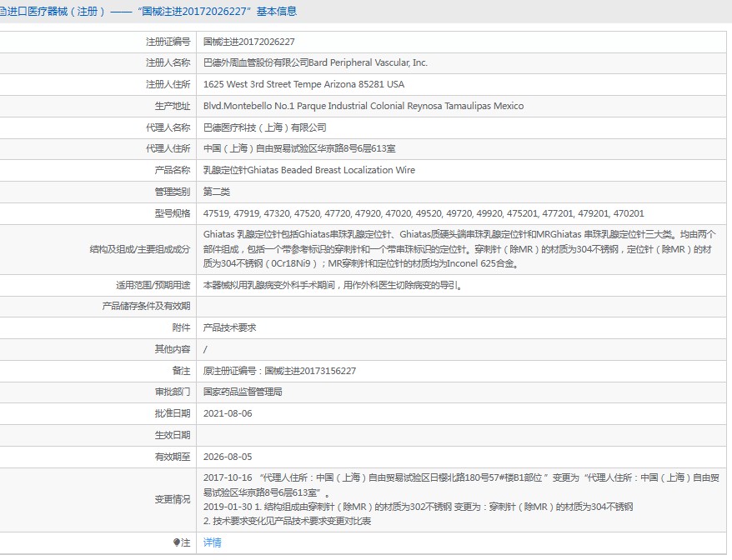Click the note icon beside 注

[177, 542]
